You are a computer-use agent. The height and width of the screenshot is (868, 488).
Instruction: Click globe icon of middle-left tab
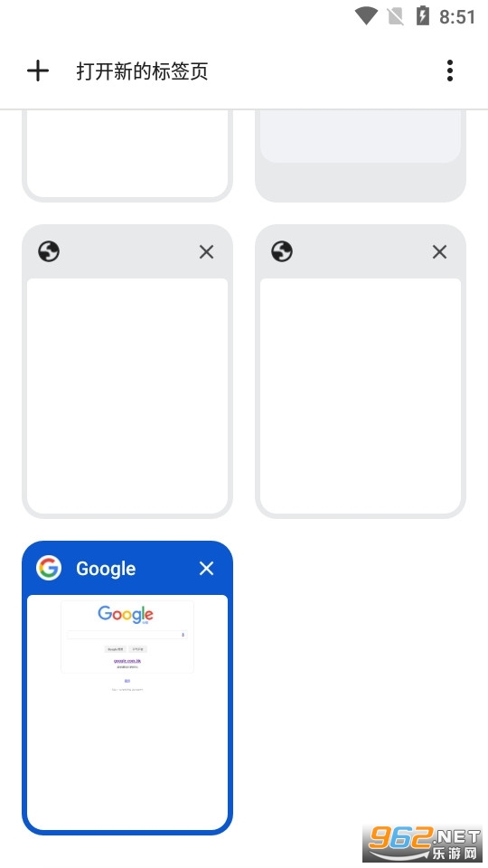49,252
